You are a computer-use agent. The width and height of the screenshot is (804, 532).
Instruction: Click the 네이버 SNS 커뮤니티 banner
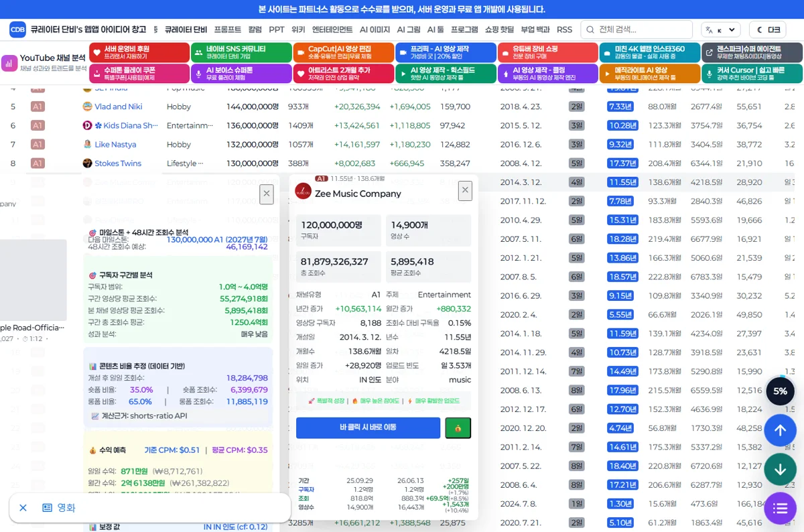click(x=241, y=53)
